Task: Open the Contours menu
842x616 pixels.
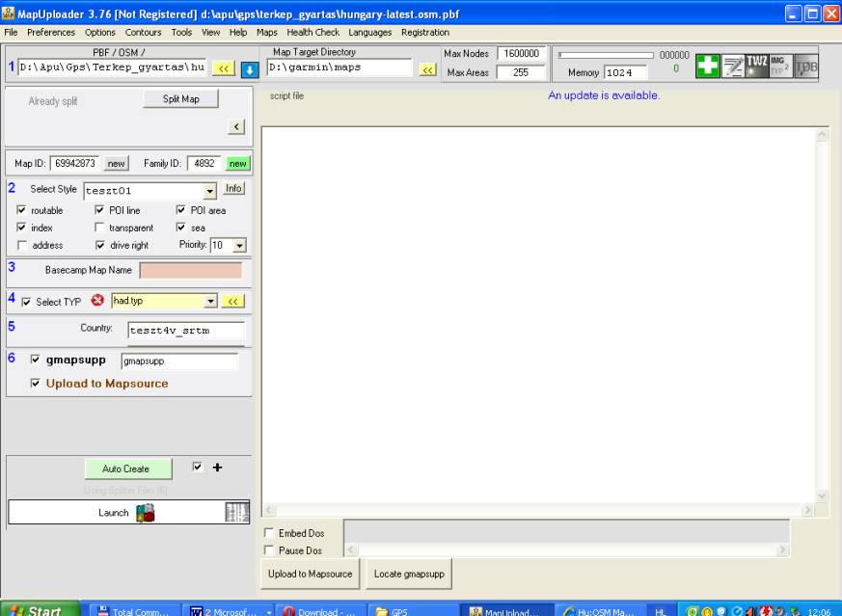Action: 144,32
